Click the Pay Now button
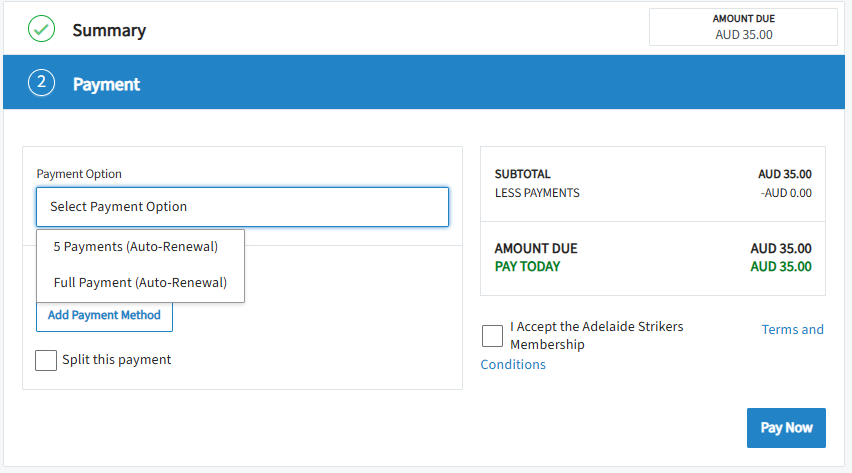 [786, 428]
